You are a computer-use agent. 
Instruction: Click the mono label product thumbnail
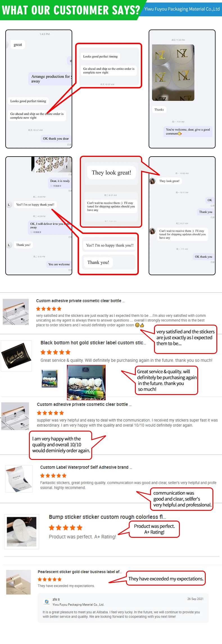(x=19, y=479)
